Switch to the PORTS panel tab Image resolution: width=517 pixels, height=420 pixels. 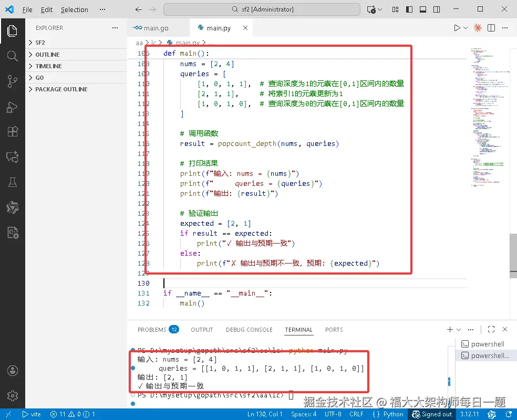pos(334,329)
